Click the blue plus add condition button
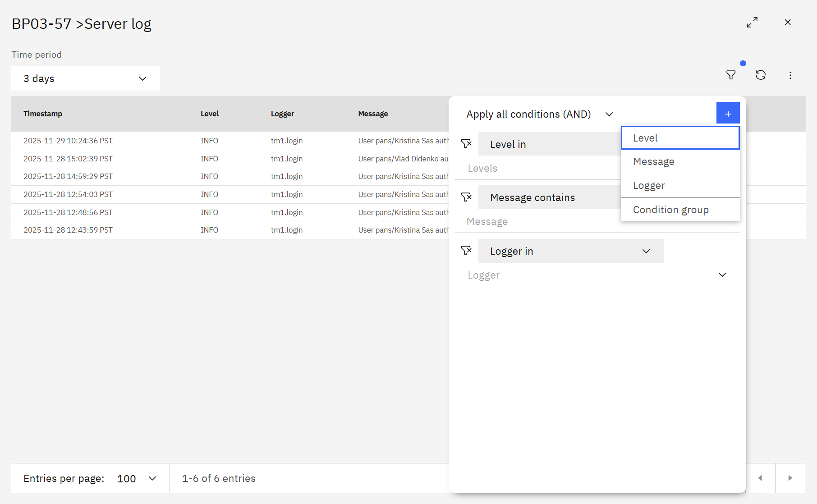The width and height of the screenshot is (817, 504). pos(728,113)
